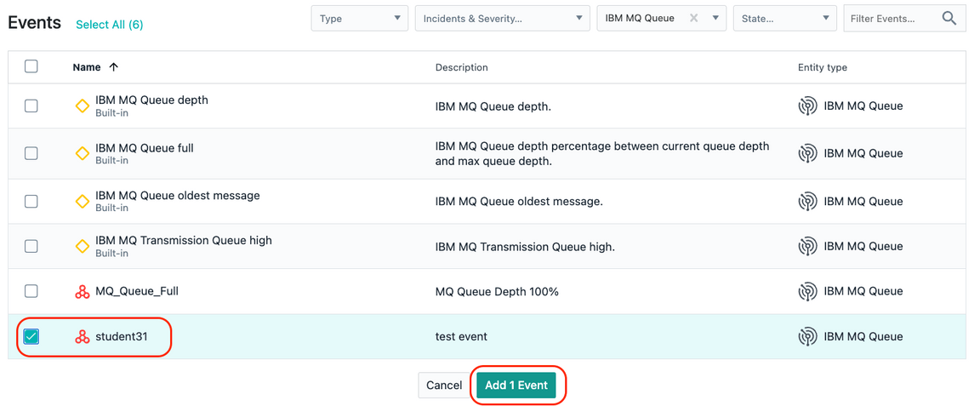The image size is (980, 406).
Task: Click the search magnifier icon in Filter Events
Action: click(x=949, y=18)
